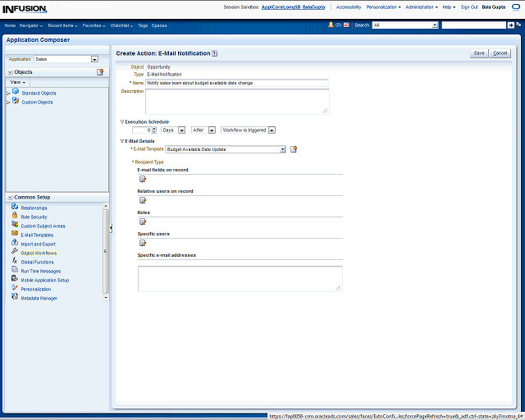Collapse the Execution Schedule section
Image resolution: width=525 pixels, height=420 pixels.
point(122,121)
